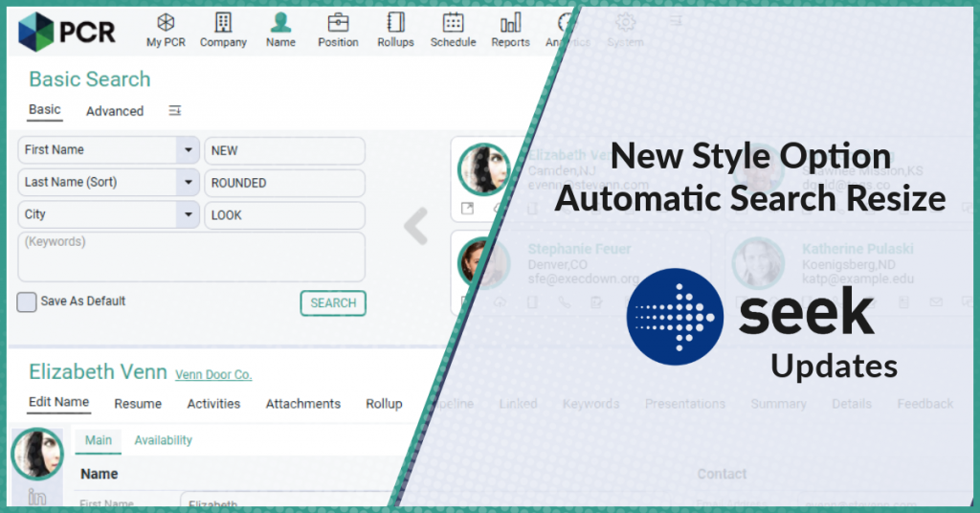Toggle the Save As Default checkbox
980x513 pixels.
pyautogui.click(x=26, y=301)
